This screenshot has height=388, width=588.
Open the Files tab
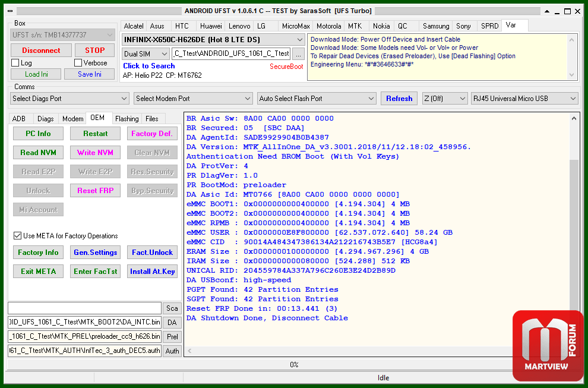pyautogui.click(x=152, y=119)
